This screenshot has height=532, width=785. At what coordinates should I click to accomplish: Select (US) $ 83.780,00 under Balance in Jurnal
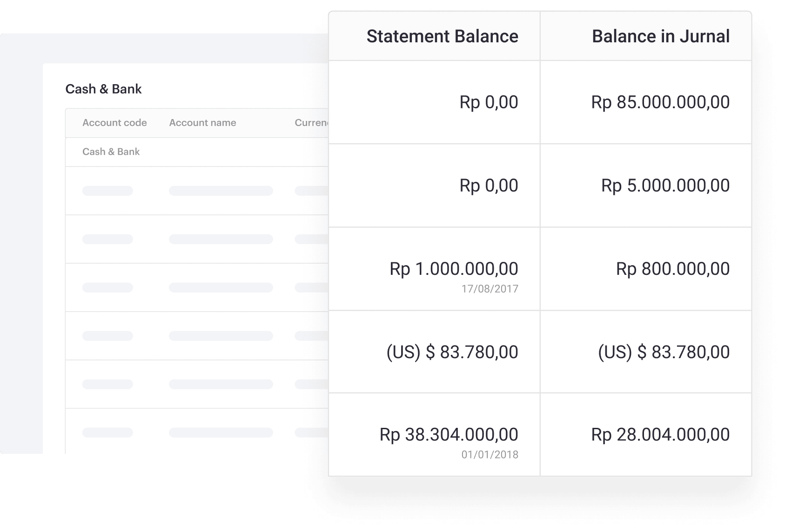664,352
